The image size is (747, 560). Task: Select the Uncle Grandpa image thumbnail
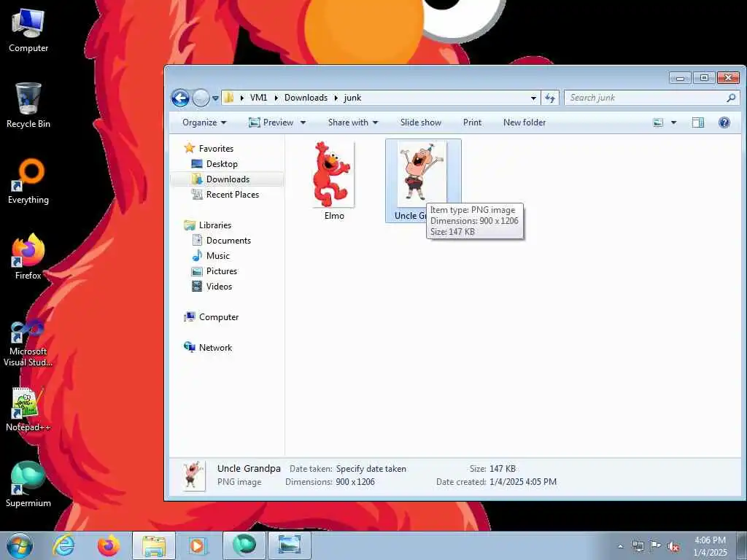click(422, 174)
